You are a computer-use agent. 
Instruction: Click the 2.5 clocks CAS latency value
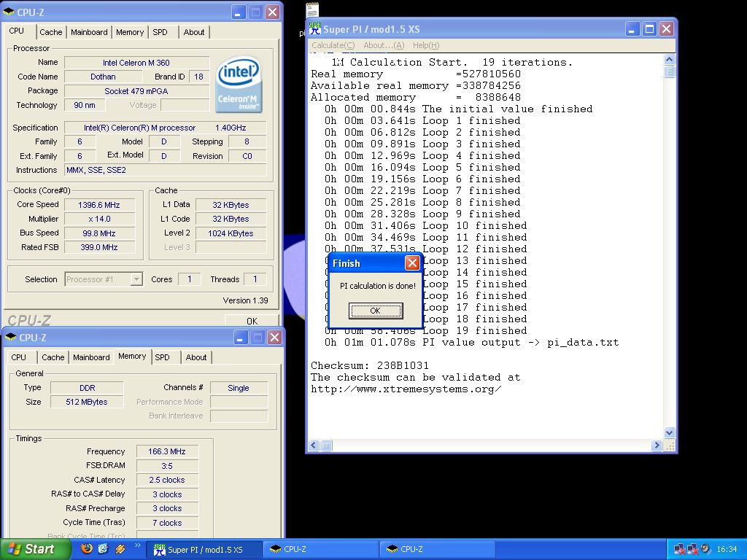pyautogui.click(x=167, y=480)
